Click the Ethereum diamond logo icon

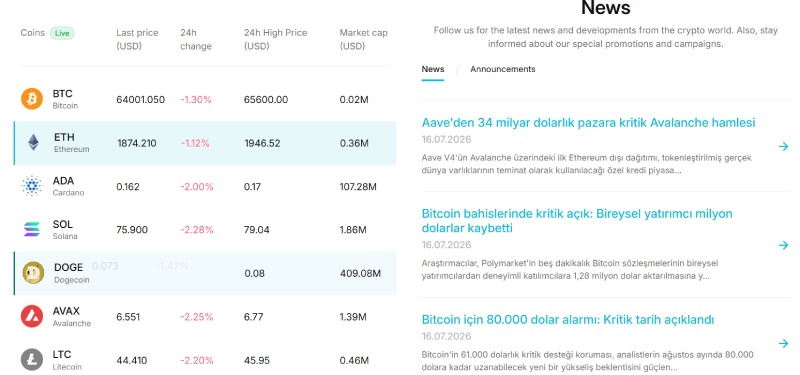(33, 142)
